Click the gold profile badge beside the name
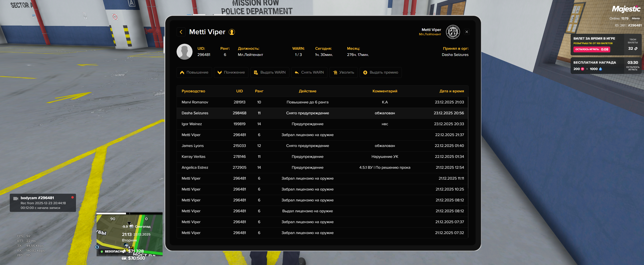Image resolution: width=644 pixels, height=265 pixels. coord(232,32)
